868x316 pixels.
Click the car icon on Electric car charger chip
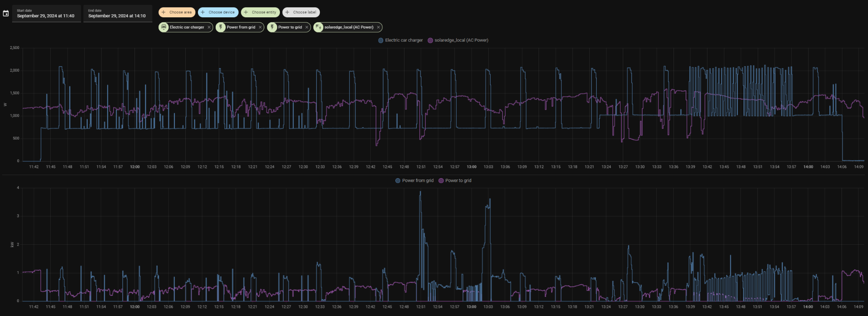click(x=164, y=27)
